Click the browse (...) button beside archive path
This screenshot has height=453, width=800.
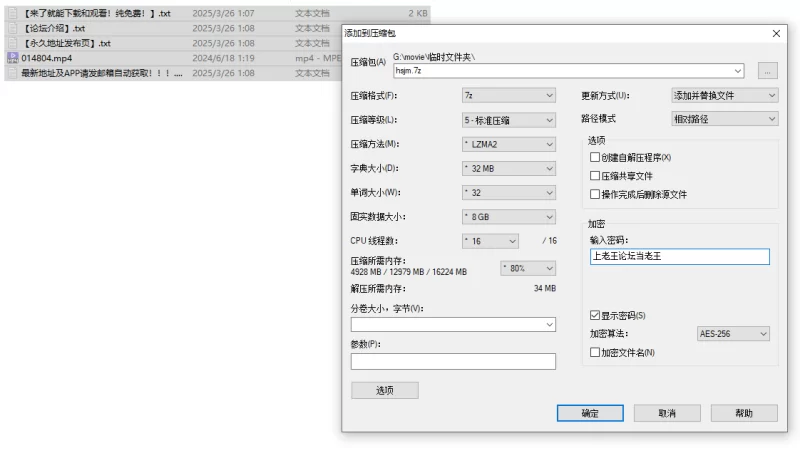(767, 71)
